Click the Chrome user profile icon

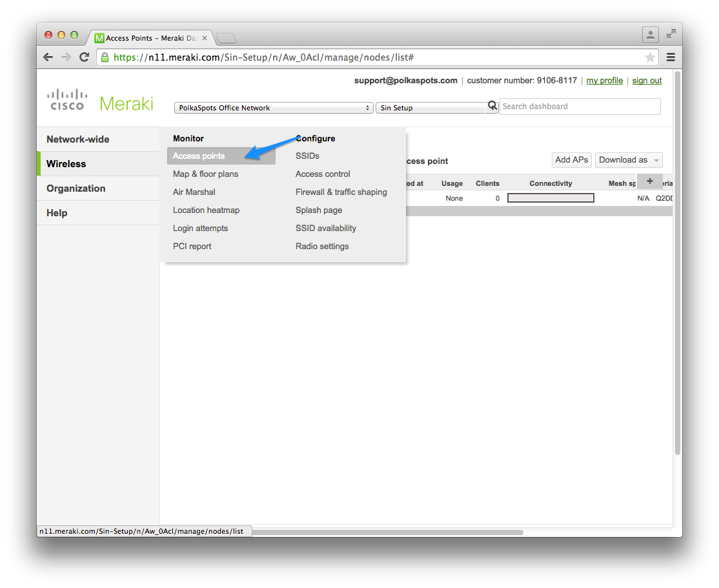coord(650,34)
